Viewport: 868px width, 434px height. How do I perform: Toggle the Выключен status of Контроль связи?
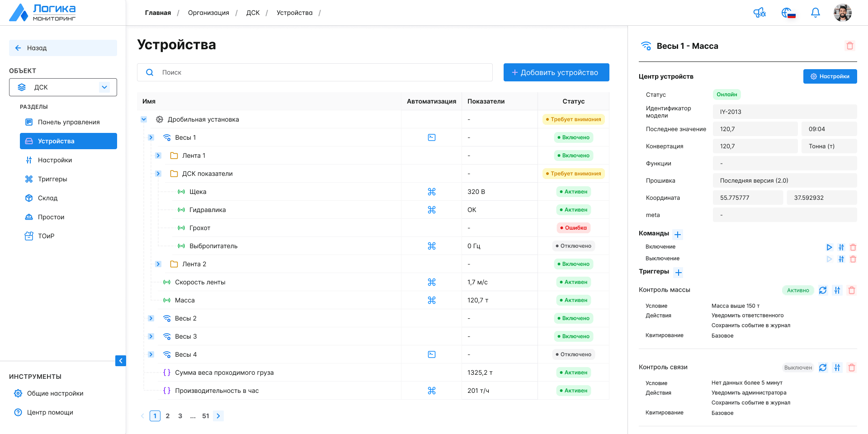pyautogui.click(x=798, y=368)
